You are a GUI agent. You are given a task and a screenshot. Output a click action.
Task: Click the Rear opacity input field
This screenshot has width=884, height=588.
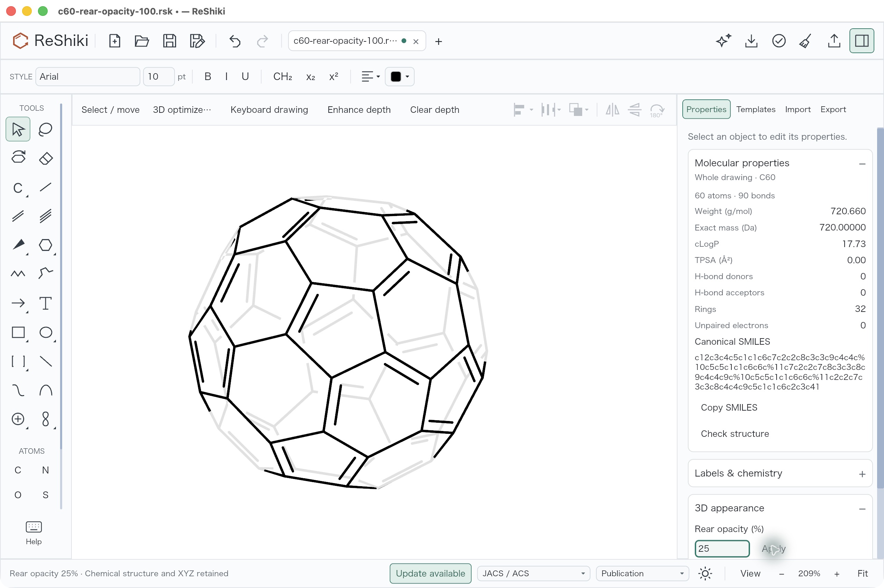click(x=722, y=549)
